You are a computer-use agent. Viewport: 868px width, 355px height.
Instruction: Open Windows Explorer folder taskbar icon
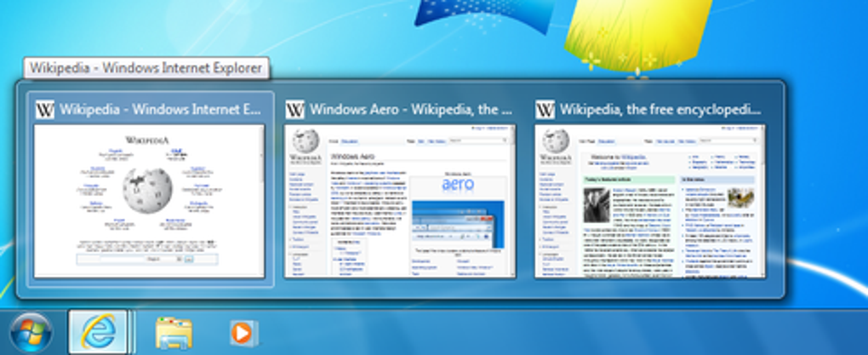click(x=174, y=333)
